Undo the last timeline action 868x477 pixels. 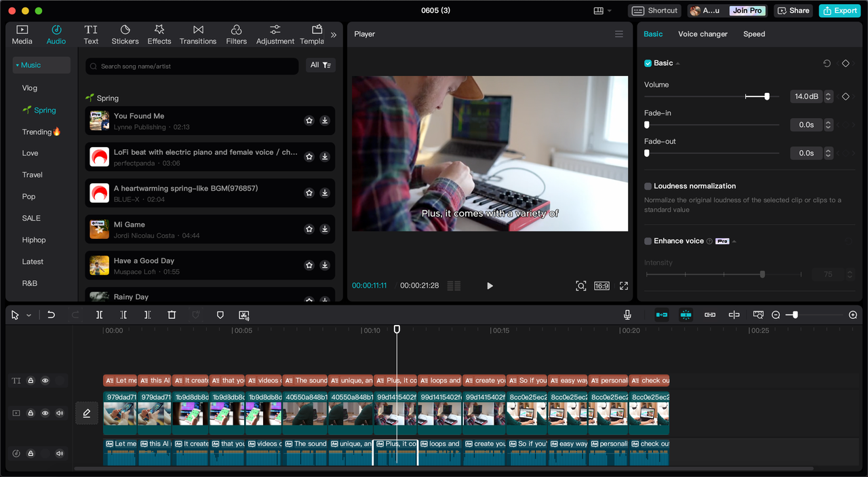coord(51,315)
